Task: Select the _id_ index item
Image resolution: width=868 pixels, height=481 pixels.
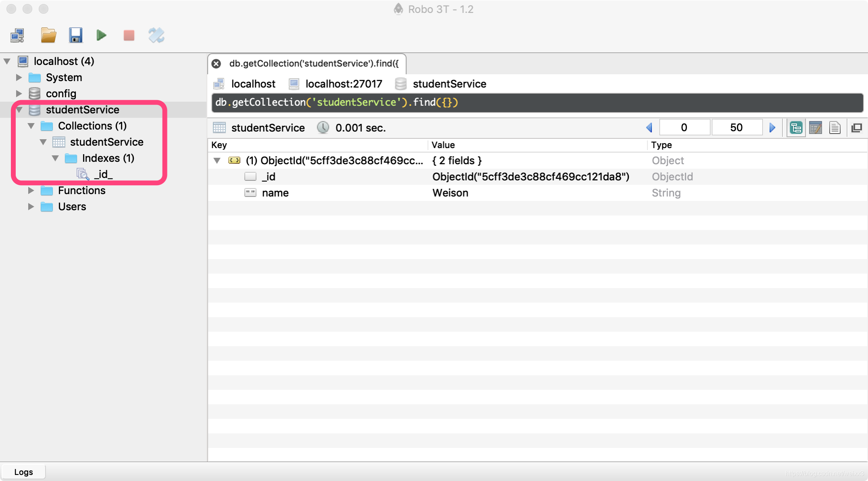Action: click(103, 174)
